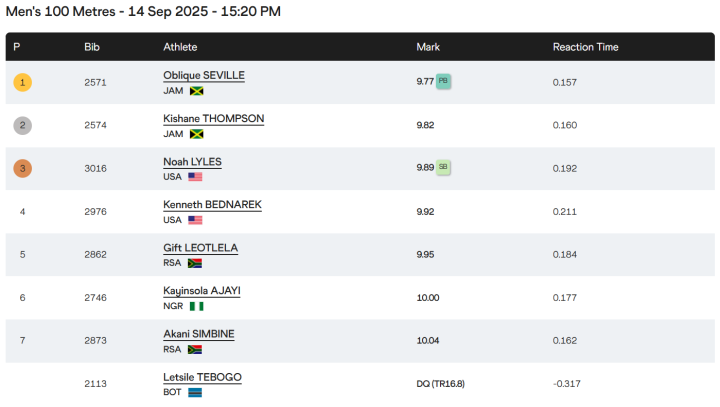Click Botswana flag under Letsile TEBOGO

point(196,392)
